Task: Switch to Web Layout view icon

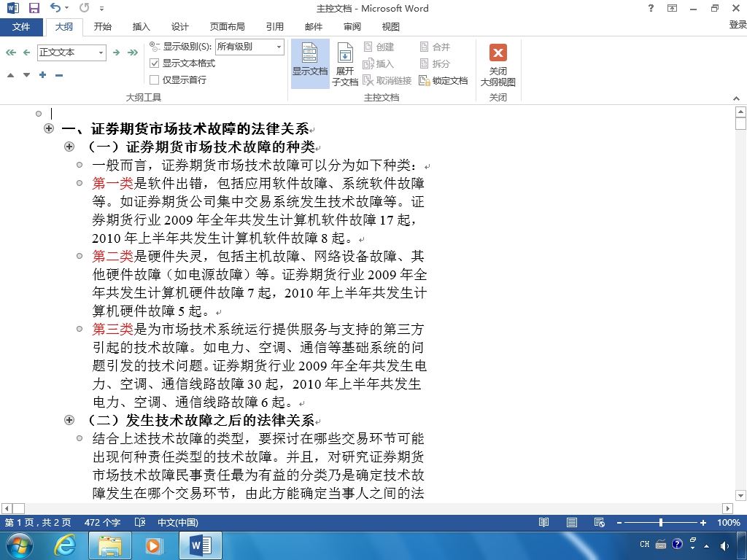Action: [x=600, y=522]
